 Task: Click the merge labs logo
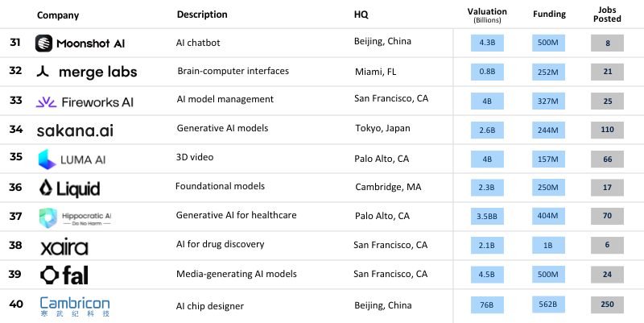click(87, 72)
